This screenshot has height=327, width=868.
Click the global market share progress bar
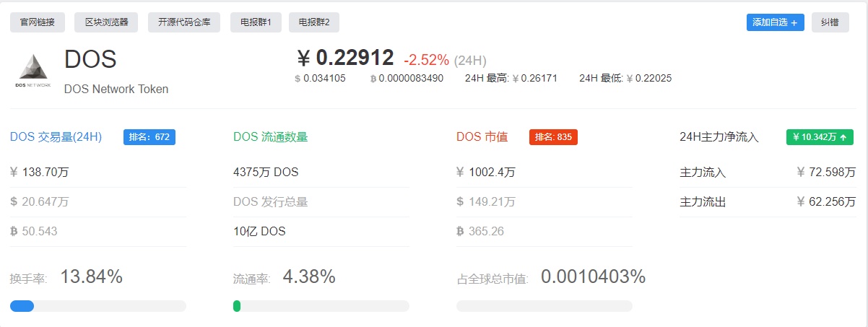pos(544,306)
